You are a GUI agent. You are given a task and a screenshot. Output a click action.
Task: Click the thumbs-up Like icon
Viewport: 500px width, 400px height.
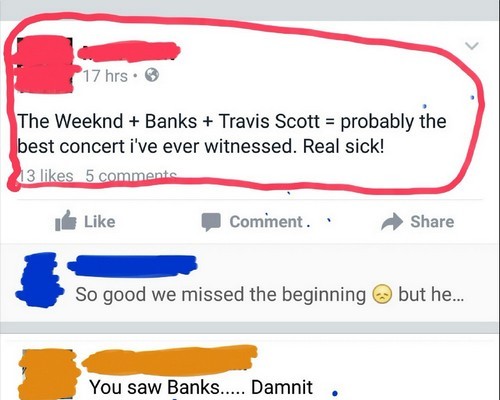click(x=65, y=220)
